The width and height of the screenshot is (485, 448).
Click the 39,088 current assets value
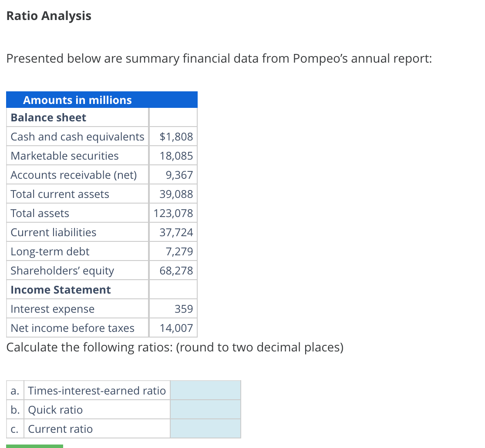(x=176, y=194)
